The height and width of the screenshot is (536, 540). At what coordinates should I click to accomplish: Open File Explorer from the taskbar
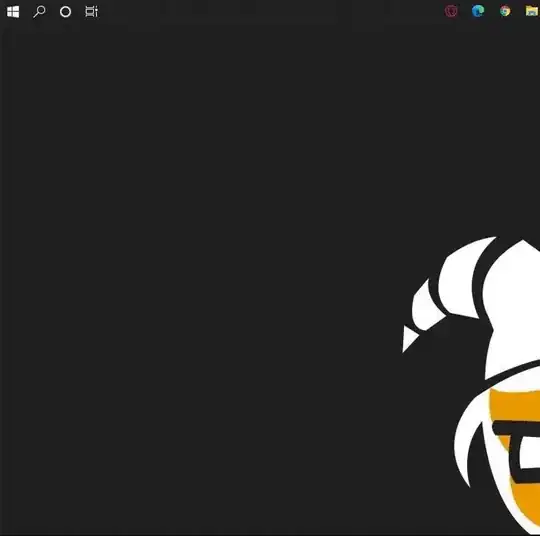coord(532,11)
